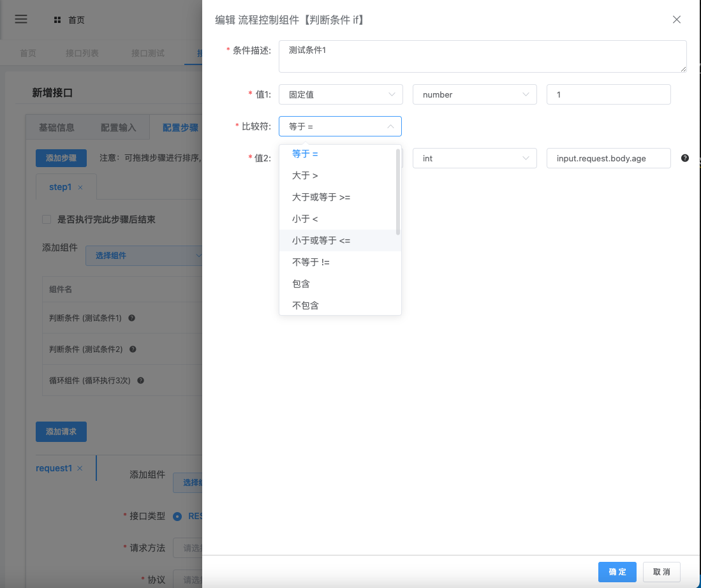Switch to the 首页 tab in tab bar
Viewport: 701px width, 588px height.
click(27, 53)
